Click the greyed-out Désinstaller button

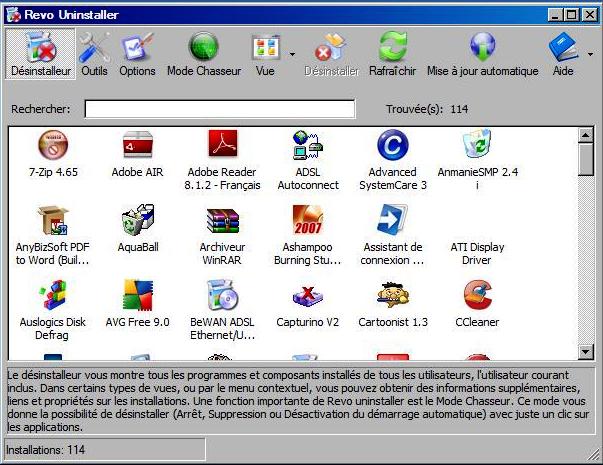coord(331,54)
